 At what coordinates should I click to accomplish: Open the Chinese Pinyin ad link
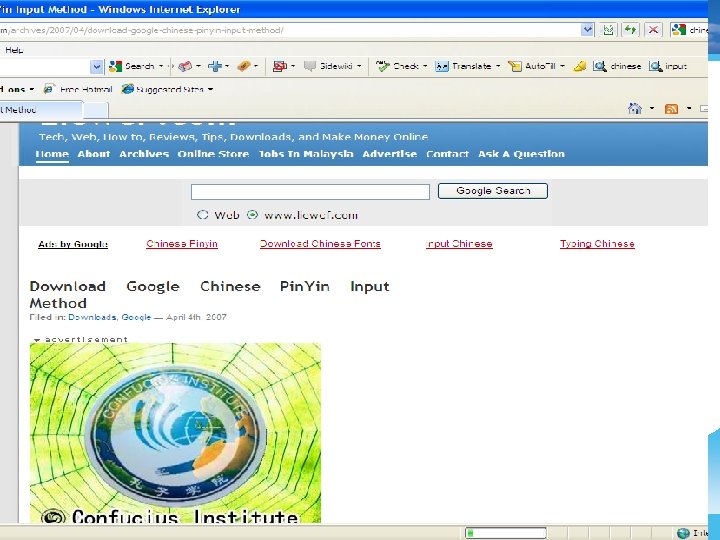182,244
